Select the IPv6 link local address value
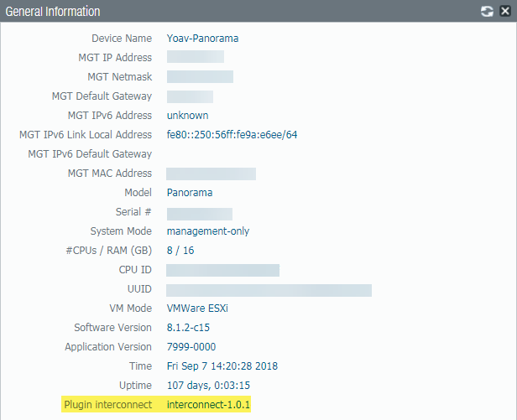The height and width of the screenshot is (420, 517). 232,135
